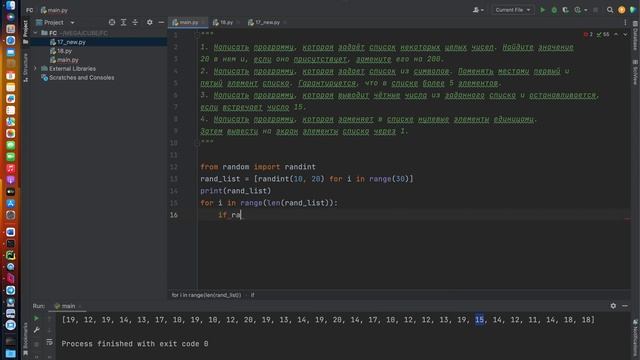The width and height of the screenshot is (640, 360).
Task: Show the errors count inspection indicator
Action: click(588, 35)
